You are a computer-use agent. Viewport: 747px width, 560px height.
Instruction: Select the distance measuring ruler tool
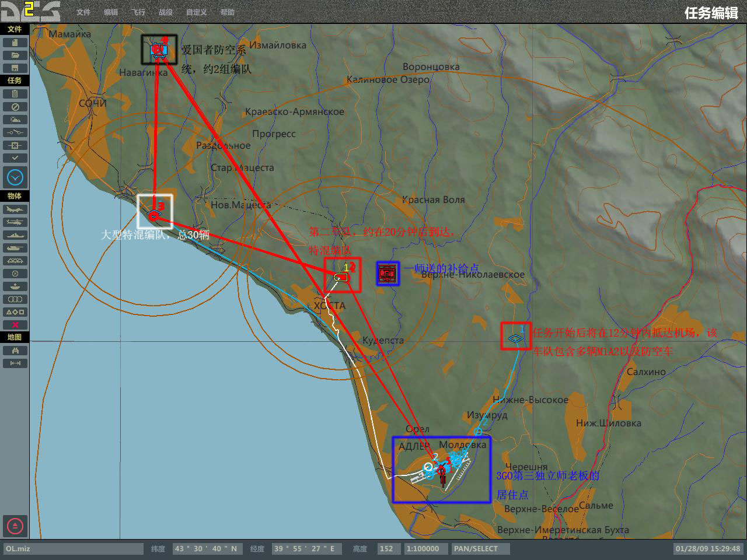(15, 363)
